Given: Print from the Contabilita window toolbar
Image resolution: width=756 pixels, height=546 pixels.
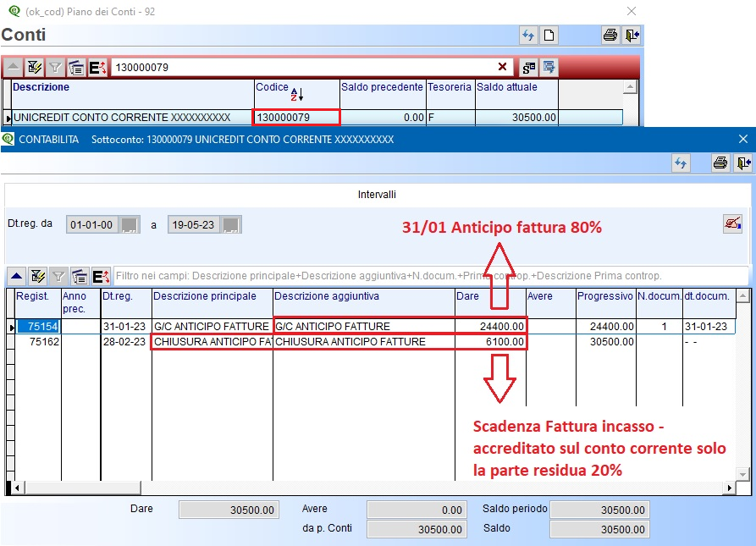Looking at the screenshot, I should click(720, 163).
